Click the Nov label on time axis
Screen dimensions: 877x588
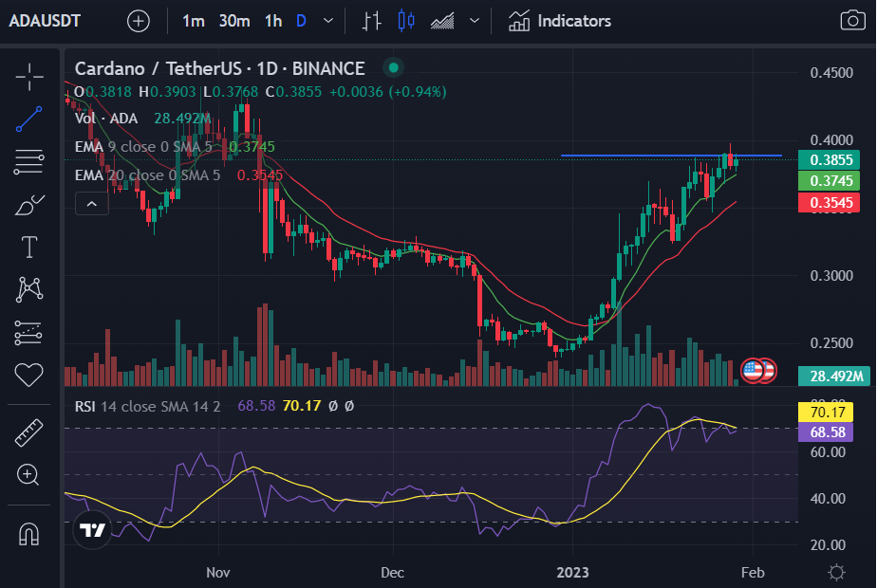[x=218, y=572]
